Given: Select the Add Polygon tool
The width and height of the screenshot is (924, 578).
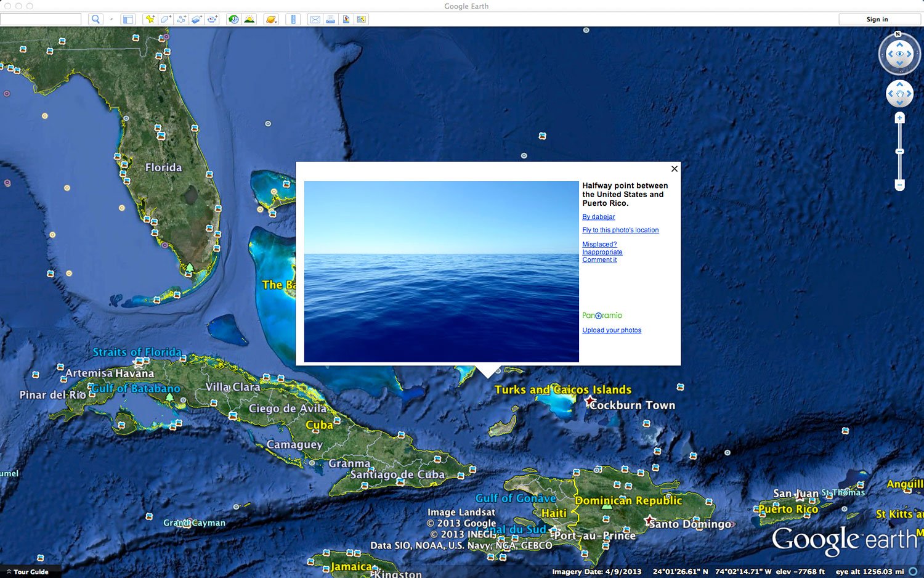Looking at the screenshot, I should (166, 19).
